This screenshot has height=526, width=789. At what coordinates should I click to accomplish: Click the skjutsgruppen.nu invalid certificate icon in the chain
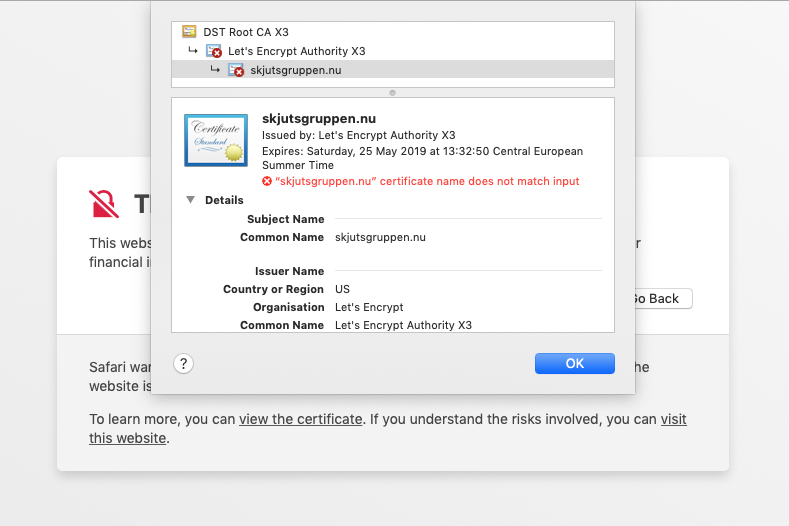236,70
